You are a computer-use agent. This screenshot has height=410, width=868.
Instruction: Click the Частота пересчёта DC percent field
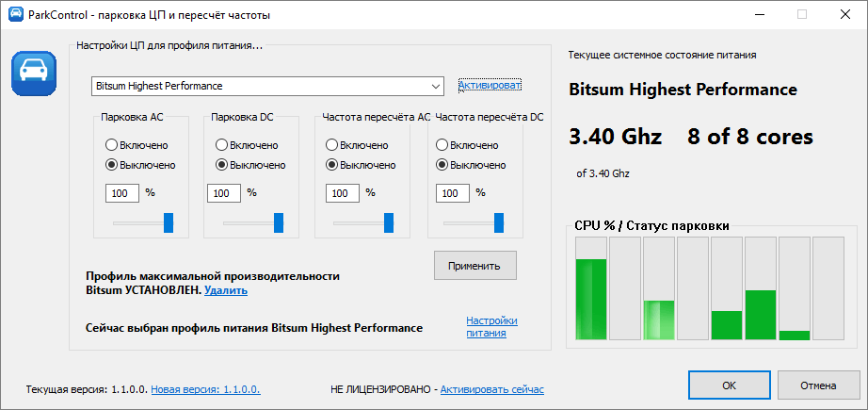tap(453, 193)
